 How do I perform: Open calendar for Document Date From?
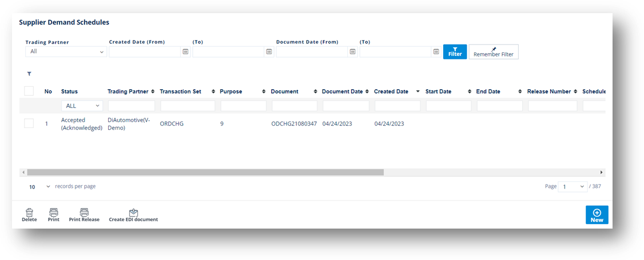coord(352,51)
